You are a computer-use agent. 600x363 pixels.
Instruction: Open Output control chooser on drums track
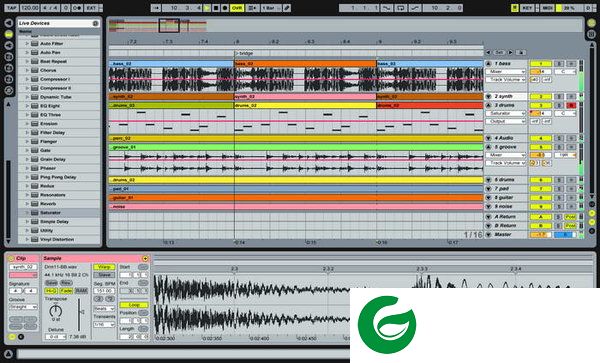pos(505,121)
